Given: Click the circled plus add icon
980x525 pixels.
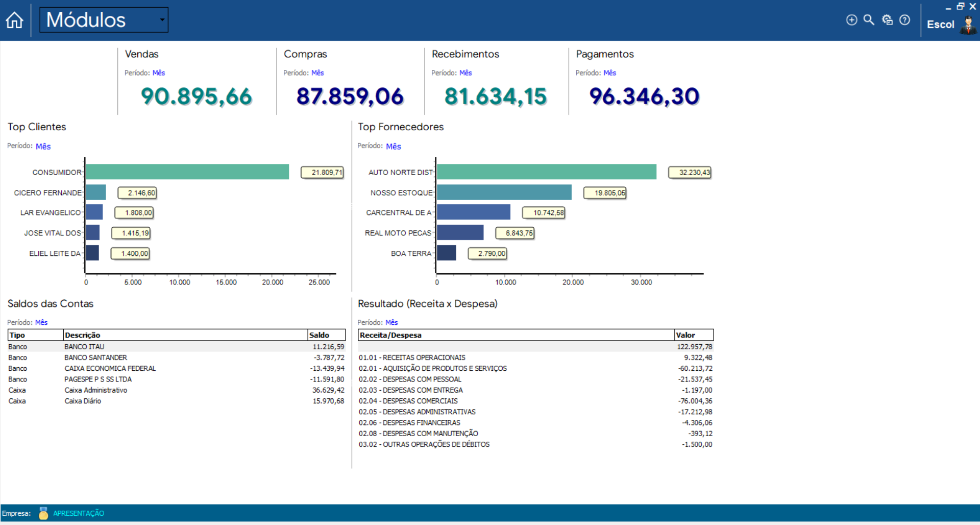Looking at the screenshot, I should pyautogui.click(x=851, y=20).
